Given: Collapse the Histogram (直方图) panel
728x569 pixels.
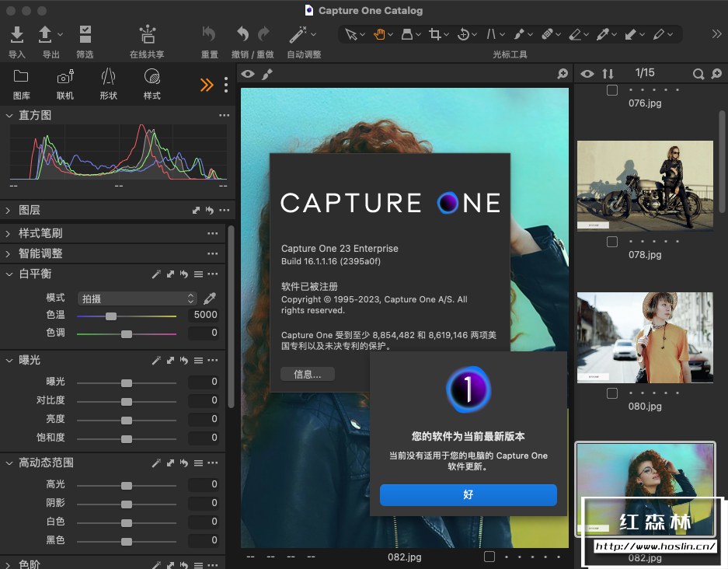Looking at the screenshot, I should click(9, 115).
